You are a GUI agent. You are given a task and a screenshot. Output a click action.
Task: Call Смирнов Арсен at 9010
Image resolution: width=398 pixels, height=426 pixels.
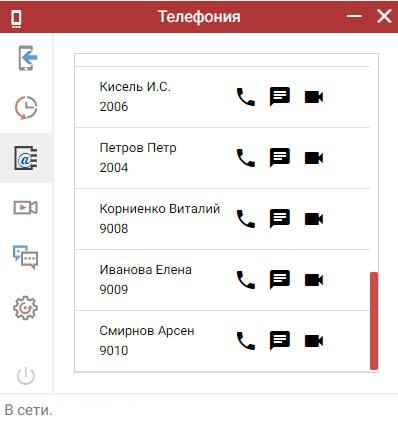click(246, 341)
